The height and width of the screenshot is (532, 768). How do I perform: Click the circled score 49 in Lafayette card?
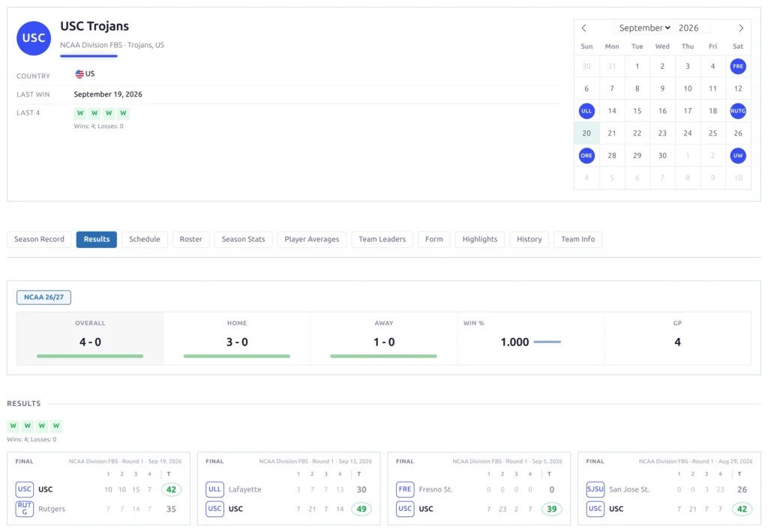click(x=361, y=509)
